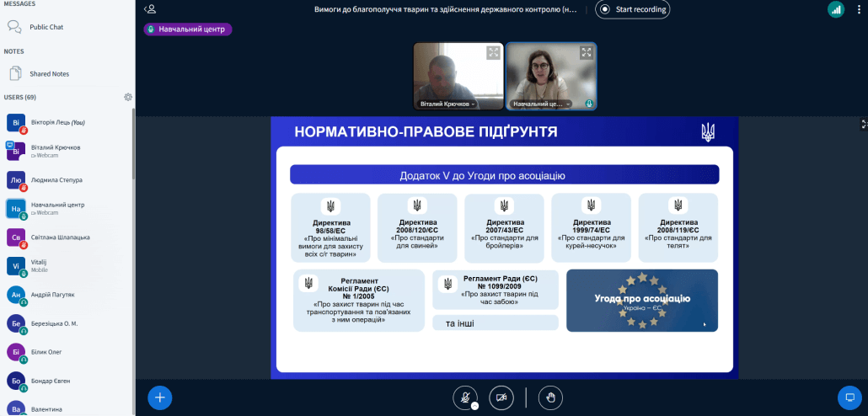The image size is (868, 416).
Task: Raise your hand
Action: (x=550, y=397)
